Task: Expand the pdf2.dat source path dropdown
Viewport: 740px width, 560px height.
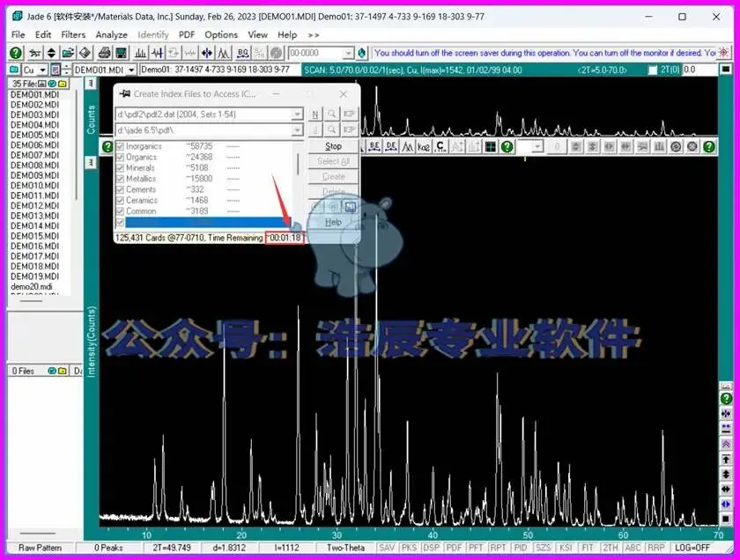Action: 297,114
